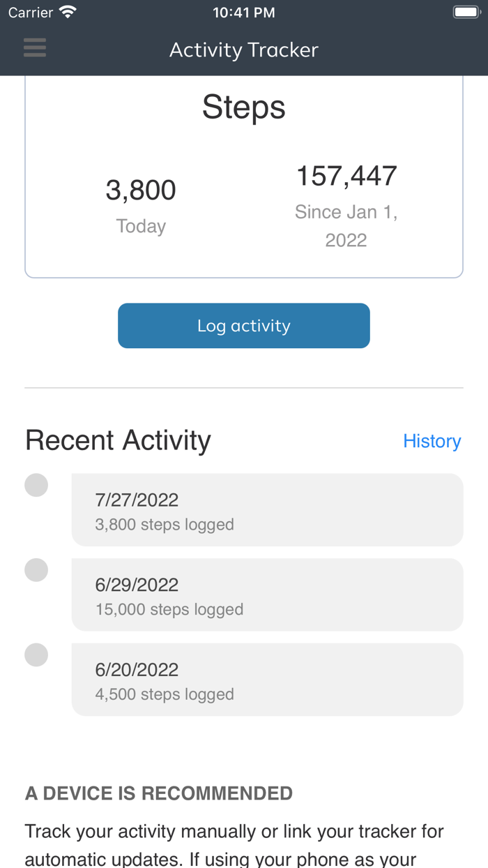Select the Steps card heading
Image resolution: width=488 pixels, height=868 pixels.
click(244, 106)
